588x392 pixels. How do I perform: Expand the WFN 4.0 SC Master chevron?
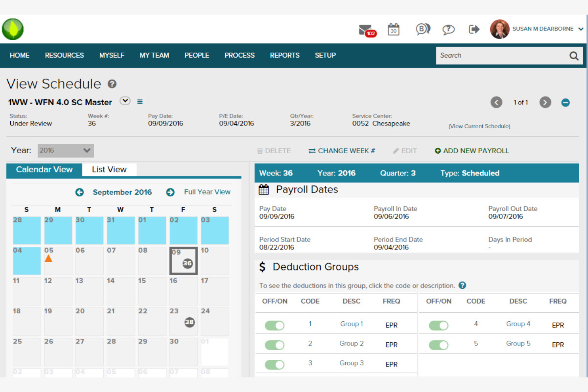point(125,101)
